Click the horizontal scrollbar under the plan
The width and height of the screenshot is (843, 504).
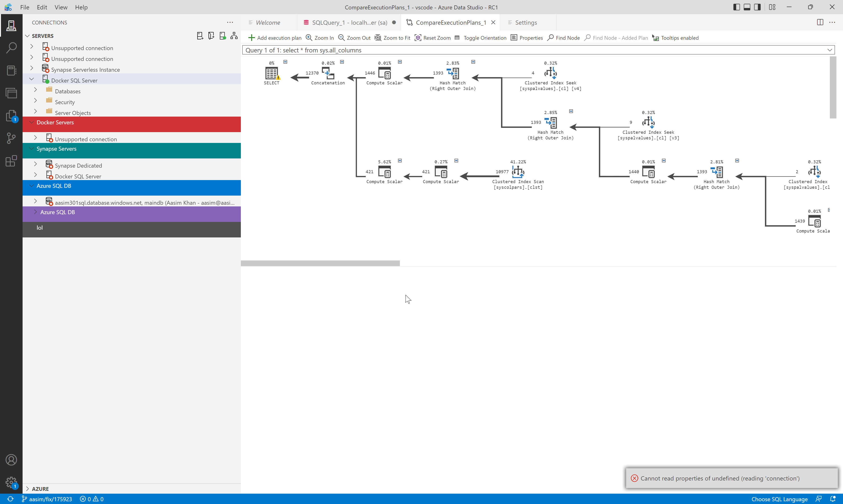click(320, 263)
